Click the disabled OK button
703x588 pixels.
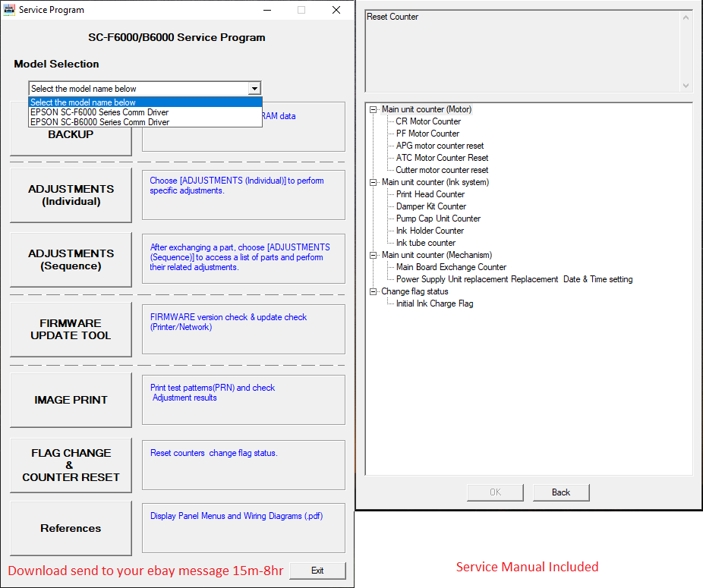pos(495,492)
